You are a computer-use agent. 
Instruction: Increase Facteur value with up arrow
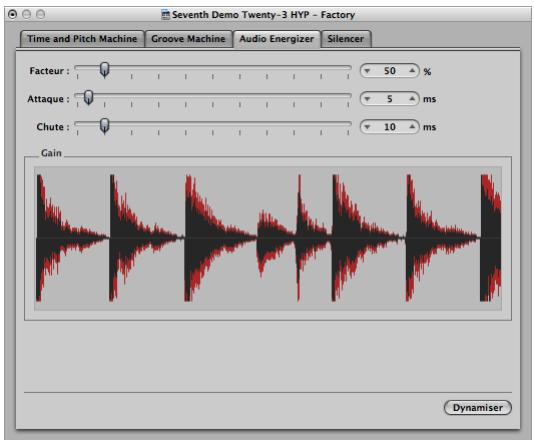tap(412, 71)
